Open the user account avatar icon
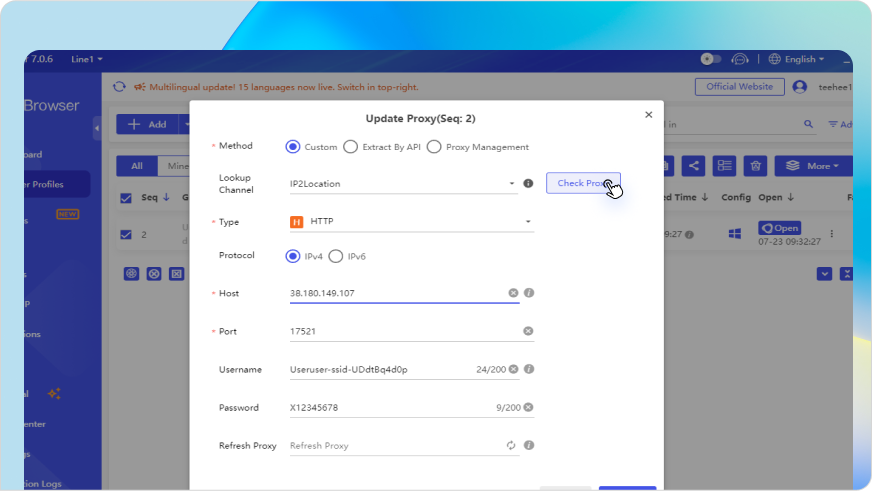The image size is (872, 491). pos(799,87)
